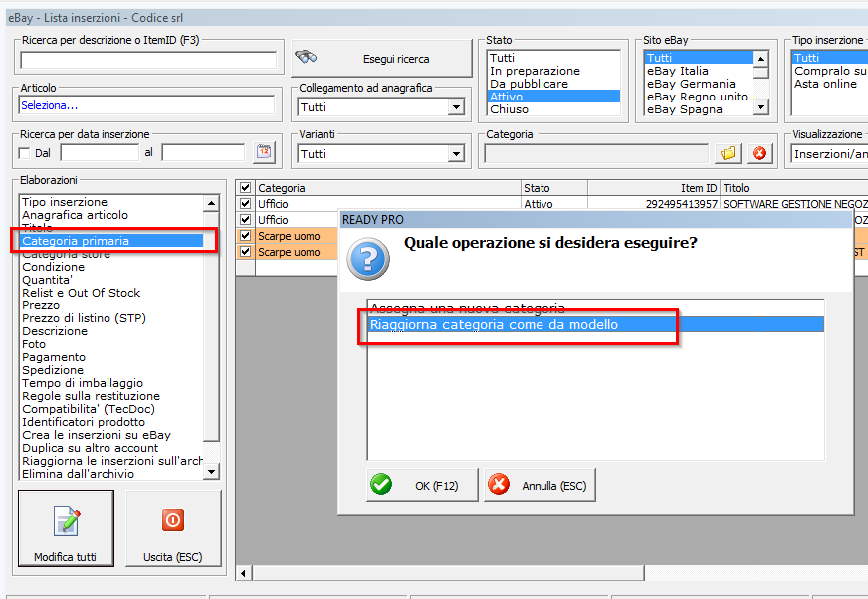Choose eBay Germania in Sito eBay list

click(699, 84)
